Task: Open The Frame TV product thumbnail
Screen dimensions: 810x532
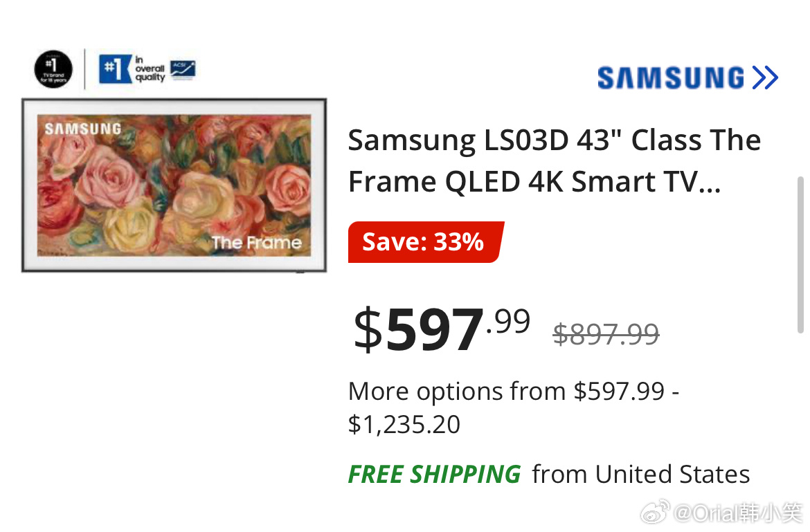Action: pyautogui.click(x=174, y=185)
